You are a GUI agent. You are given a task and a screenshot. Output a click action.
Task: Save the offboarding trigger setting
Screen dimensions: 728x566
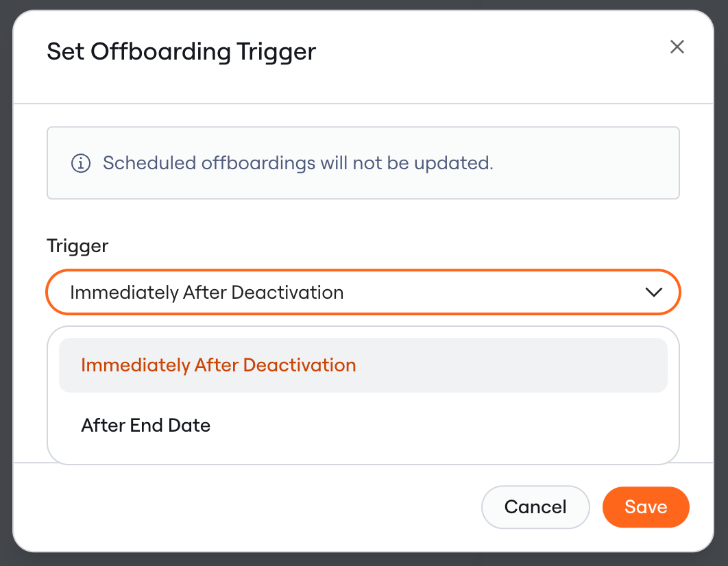tap(646, 507)
